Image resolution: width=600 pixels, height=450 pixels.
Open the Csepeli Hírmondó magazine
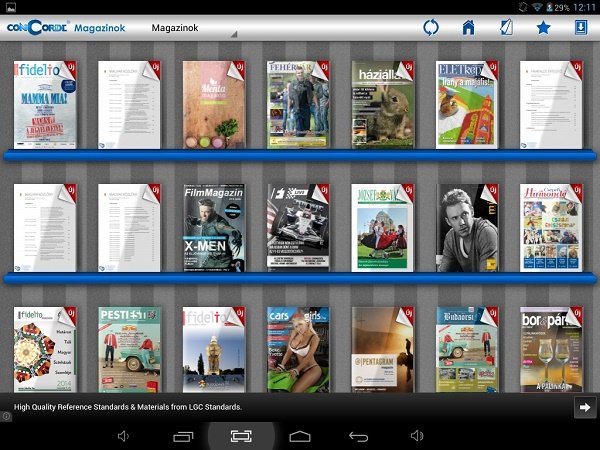click(551, 228)
